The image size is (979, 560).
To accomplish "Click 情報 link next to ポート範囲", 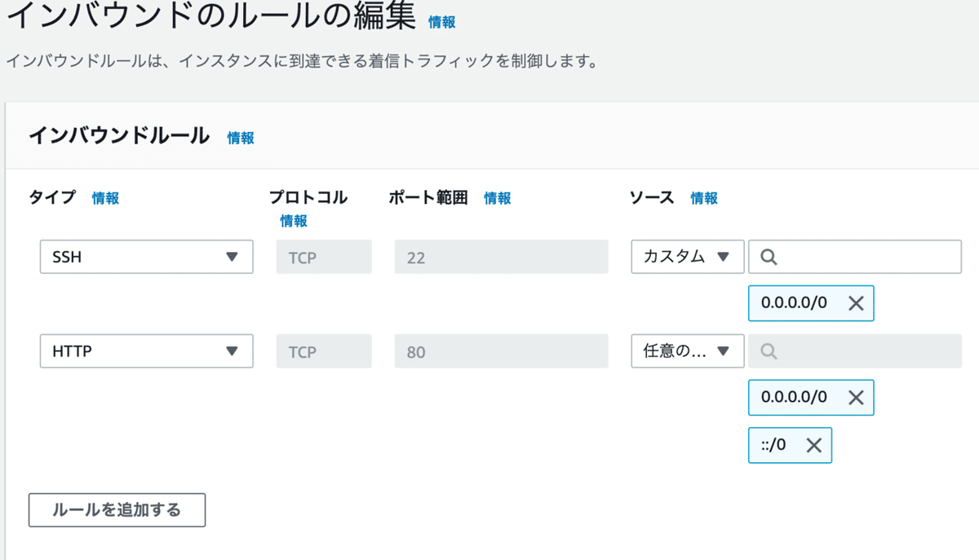I will 498,198.
